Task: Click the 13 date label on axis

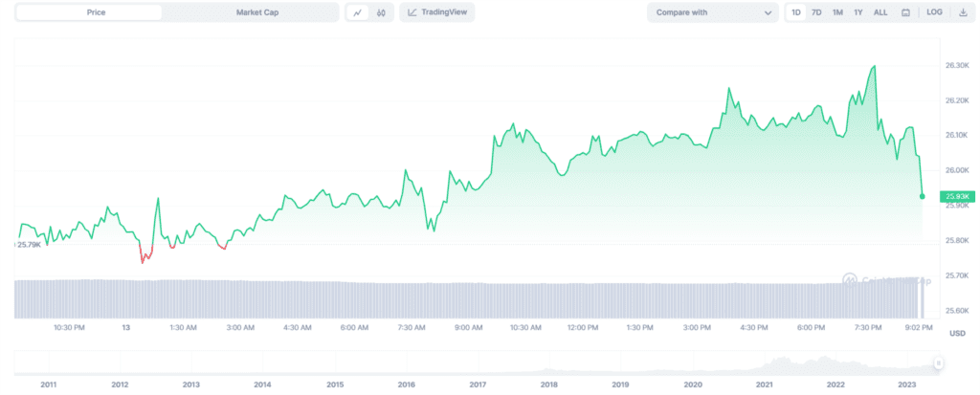Action: (125, 327)
